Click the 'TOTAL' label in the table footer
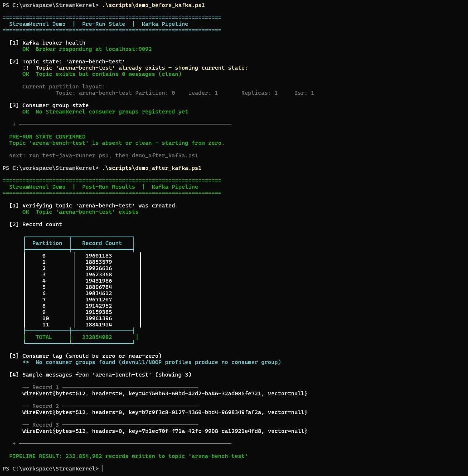This screenshot has width=468, height=476. [44, 337]
